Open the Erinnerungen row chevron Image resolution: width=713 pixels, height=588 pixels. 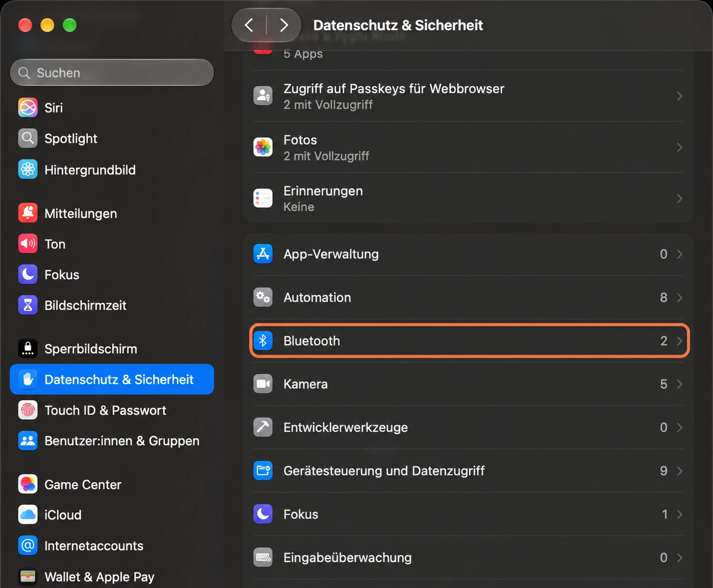pos(679,199)
